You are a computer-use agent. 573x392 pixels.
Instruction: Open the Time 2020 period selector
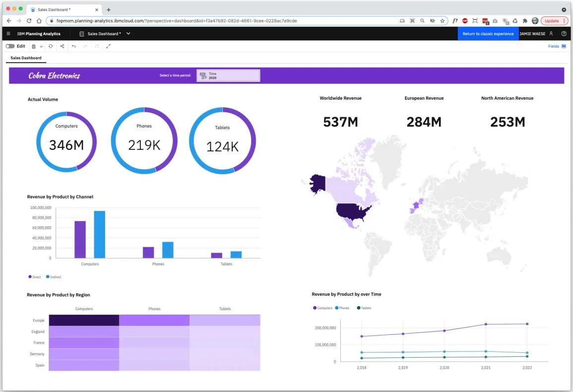click(228, 75)
